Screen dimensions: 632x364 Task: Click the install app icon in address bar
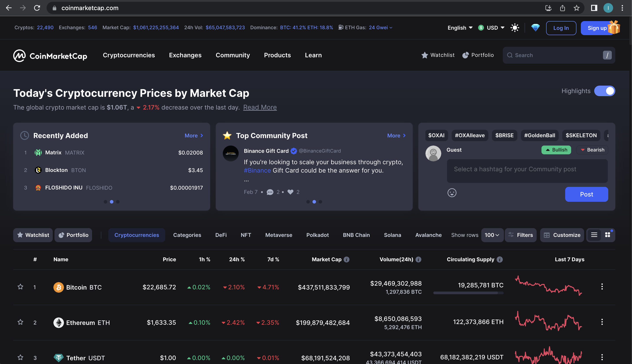point(548,8)
